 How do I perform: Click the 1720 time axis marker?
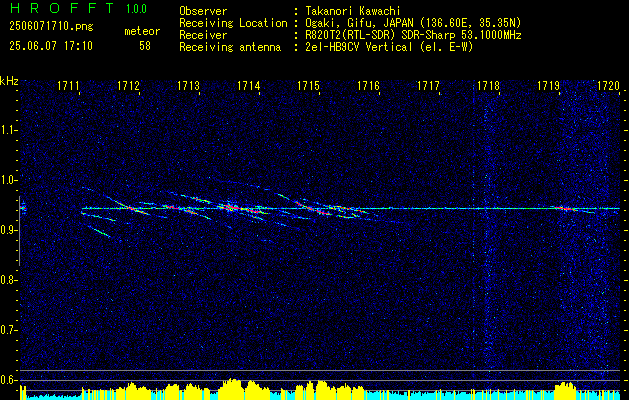609,85
